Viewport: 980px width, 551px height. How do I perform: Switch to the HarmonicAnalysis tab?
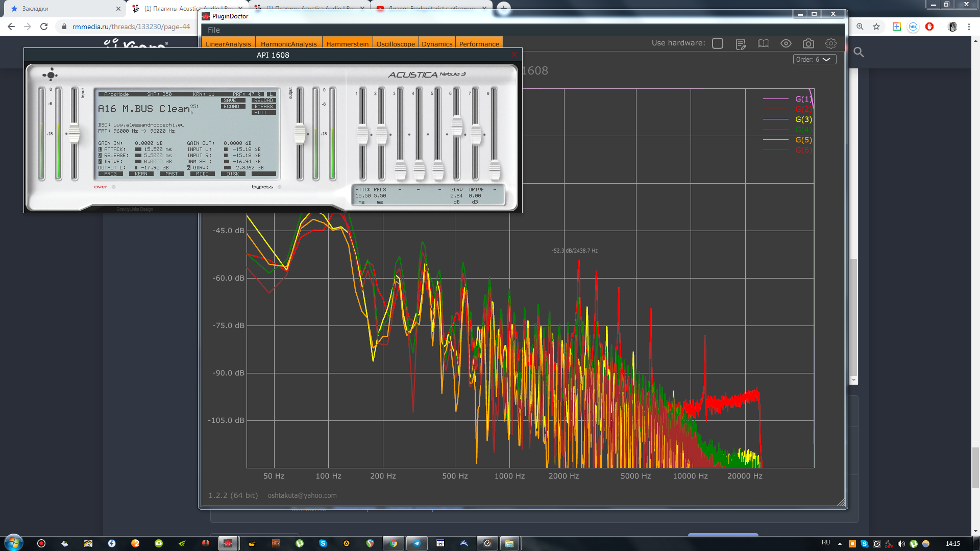click(289, 44)
